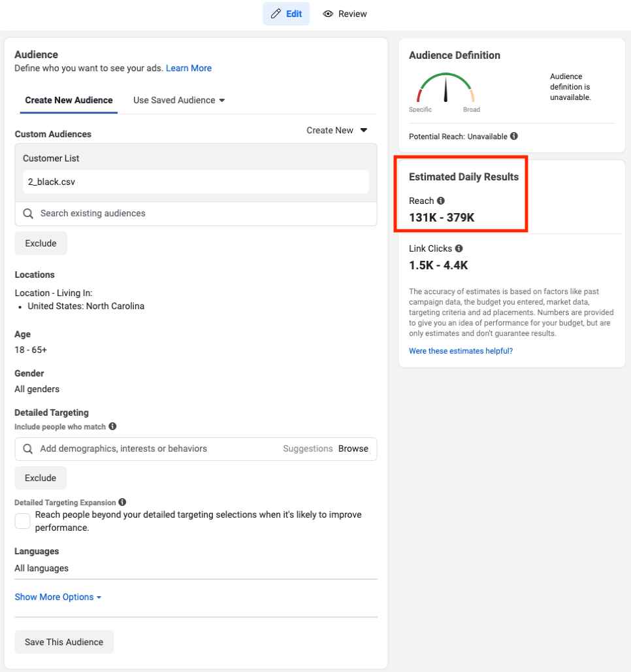Switch to the Review tab
The image size is (631, 672).
click(x=346, y=14)
